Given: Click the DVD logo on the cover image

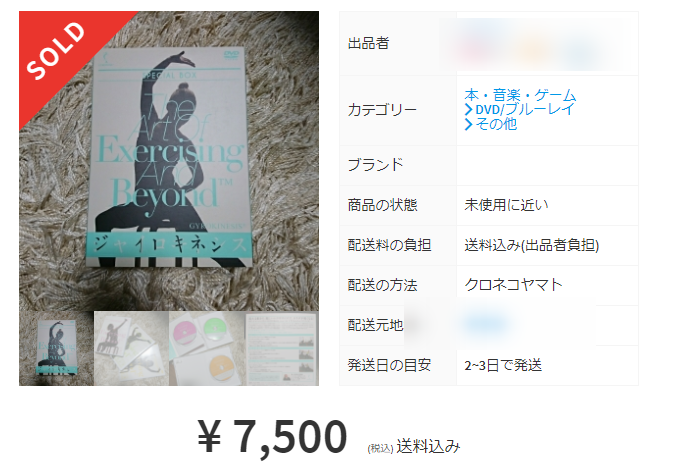Looking at the screenshot, I should (x=231, y=55).
